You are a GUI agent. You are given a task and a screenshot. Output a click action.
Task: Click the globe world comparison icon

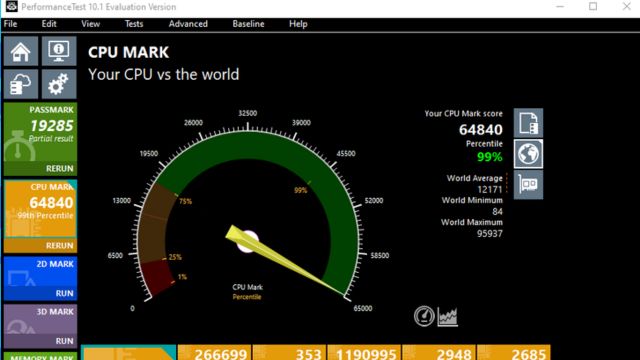coord(528,154)
